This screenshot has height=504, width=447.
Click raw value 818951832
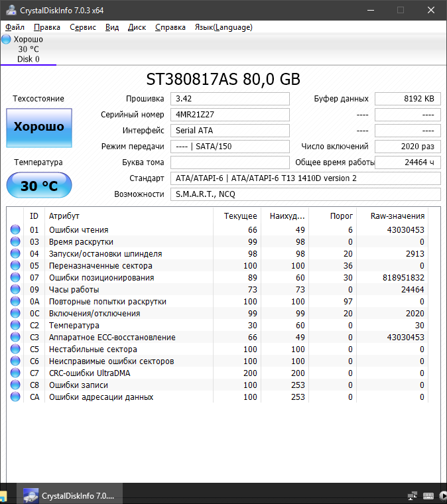point(403,277)
